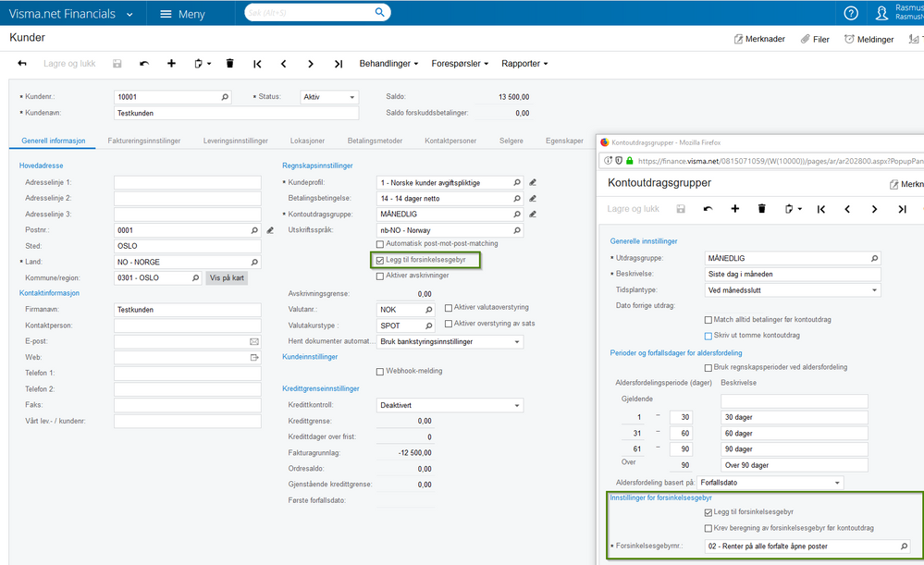Open Merknader in the top right
Screen dimensions: 924x565
tap(759, 40)
